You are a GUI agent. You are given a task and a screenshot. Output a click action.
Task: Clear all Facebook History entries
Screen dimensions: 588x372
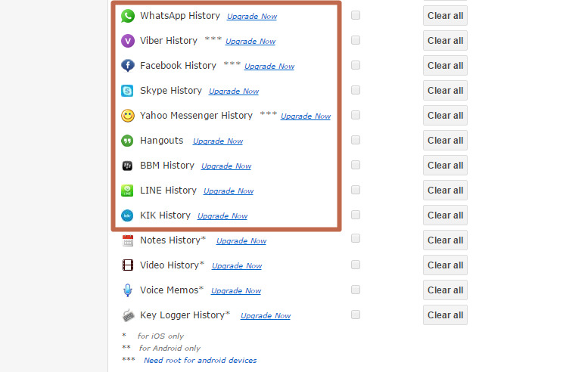[x=445, y=66]
